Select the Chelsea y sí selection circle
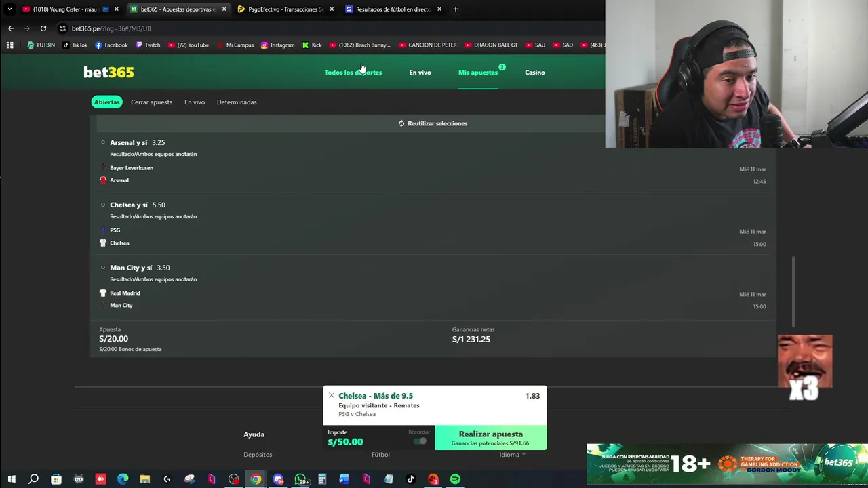The image size is (868, 488). (x=103, y=205)
